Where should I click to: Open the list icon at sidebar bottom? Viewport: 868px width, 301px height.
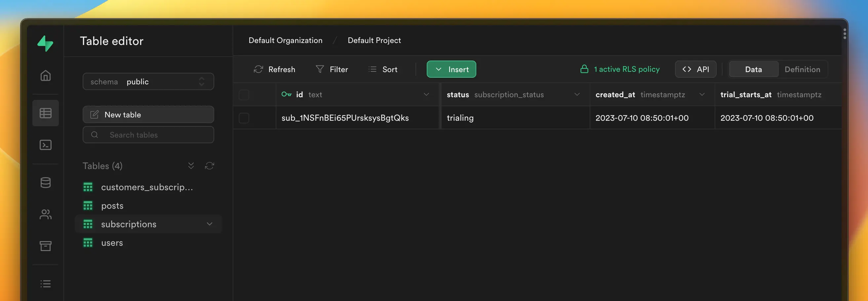point(46,284)
